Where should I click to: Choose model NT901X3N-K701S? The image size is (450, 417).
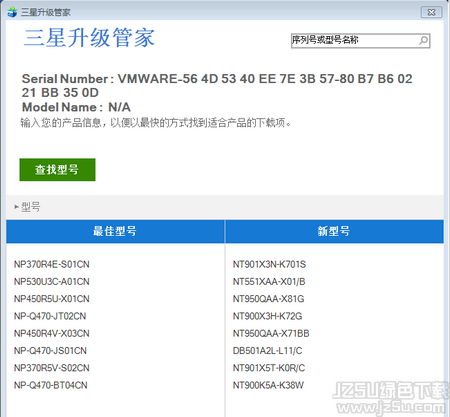click(x=269, y=264)
